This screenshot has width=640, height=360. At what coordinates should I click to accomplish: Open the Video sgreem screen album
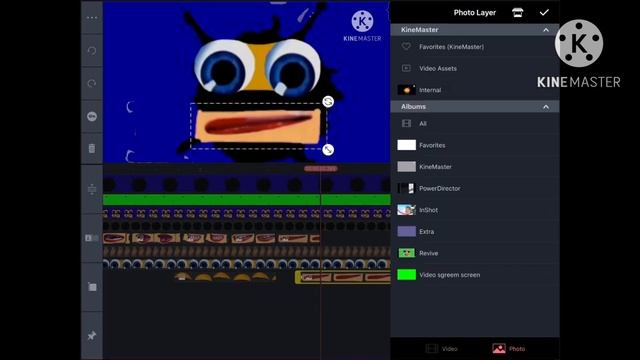click(x=475, y=275)
